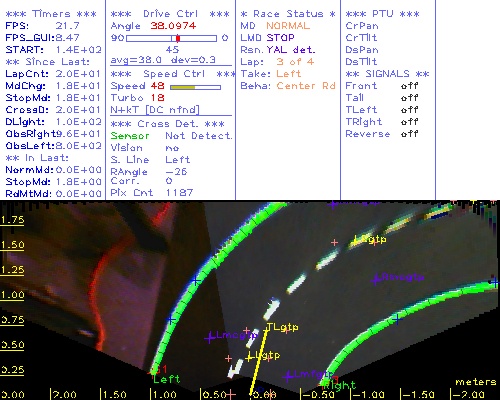
Task: Click the TRight signal off indicator
Action: click(409, 122)
